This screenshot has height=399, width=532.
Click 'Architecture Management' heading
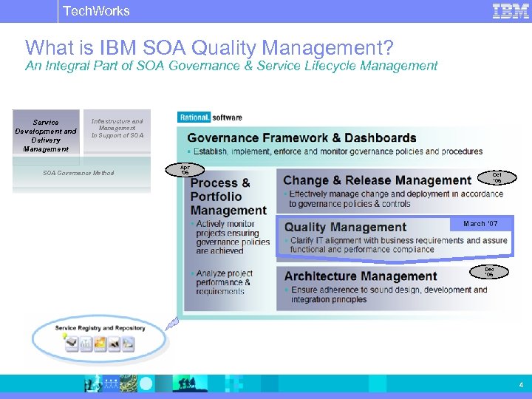click(361, 276)
